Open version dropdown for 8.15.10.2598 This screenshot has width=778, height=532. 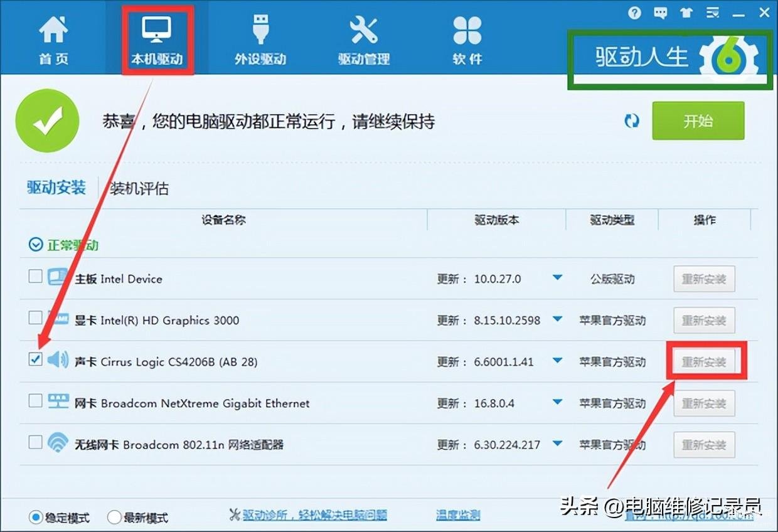tap(557, 319)
